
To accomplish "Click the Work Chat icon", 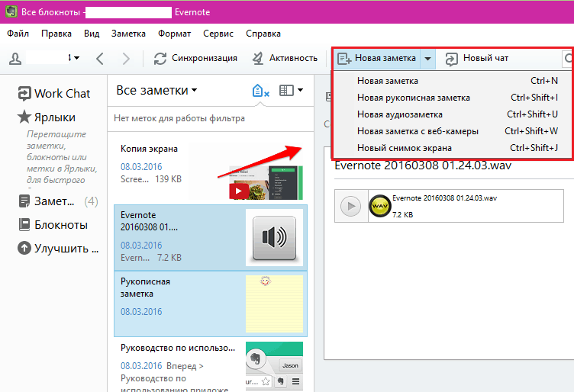I will click(x=24, y=94).
